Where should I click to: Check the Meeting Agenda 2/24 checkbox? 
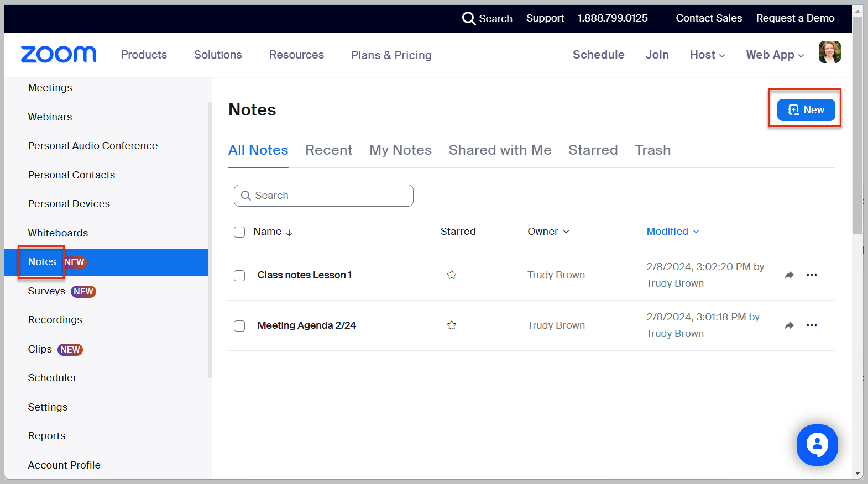[239, 326]
